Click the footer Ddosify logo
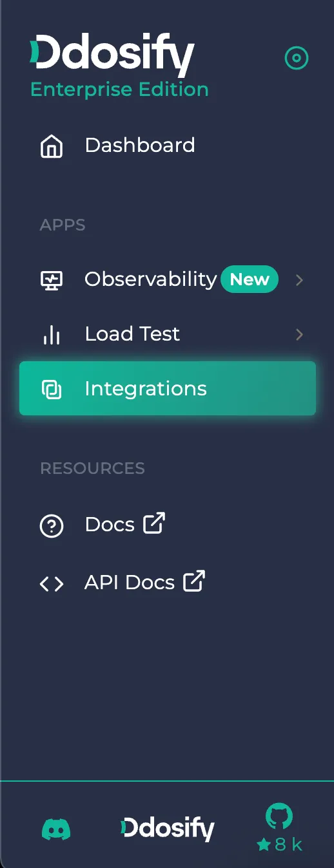 168,829
